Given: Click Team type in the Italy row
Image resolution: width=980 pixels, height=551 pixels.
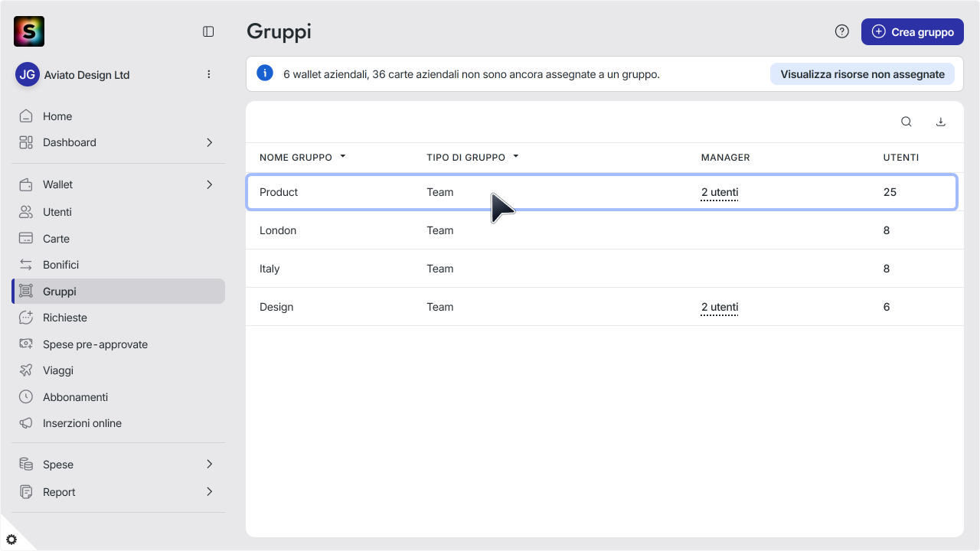Looking at the screenshot, I should (440, 269).
